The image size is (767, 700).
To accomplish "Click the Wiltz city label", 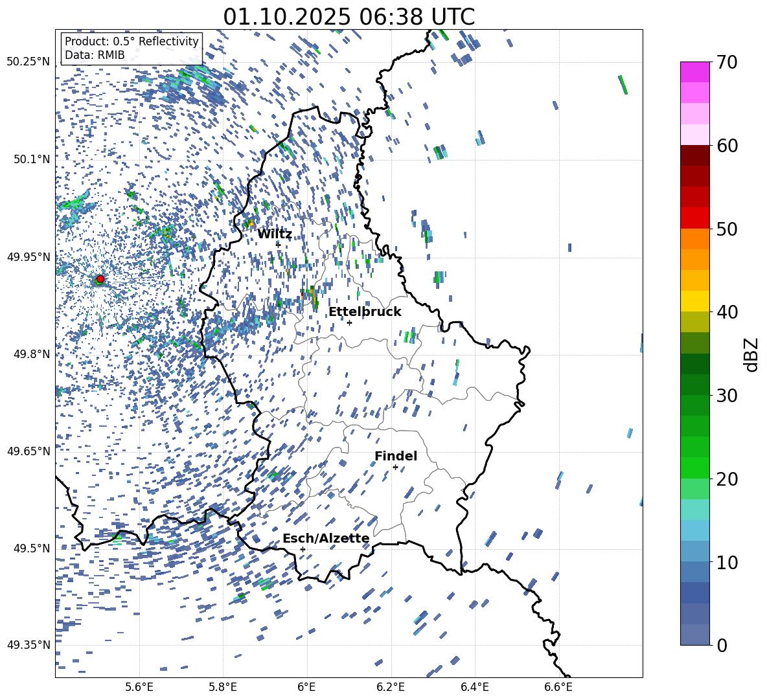I will [x=275, y=234].
